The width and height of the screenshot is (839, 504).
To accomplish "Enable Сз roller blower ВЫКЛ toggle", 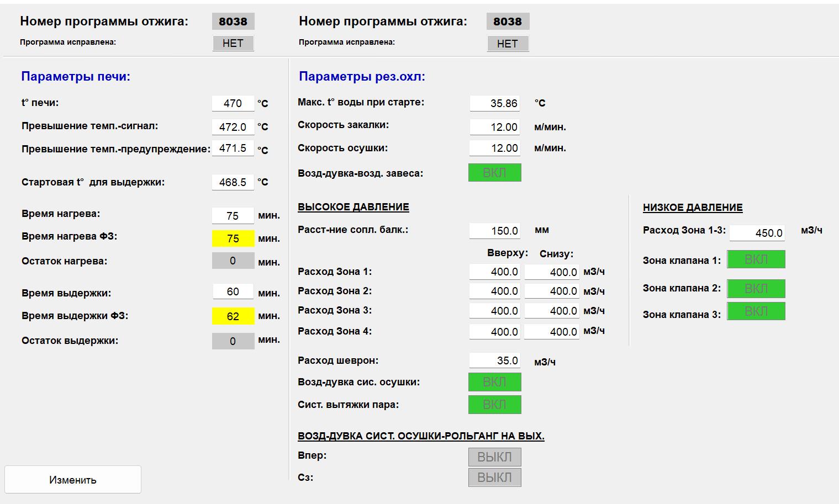I will point(494,478).
